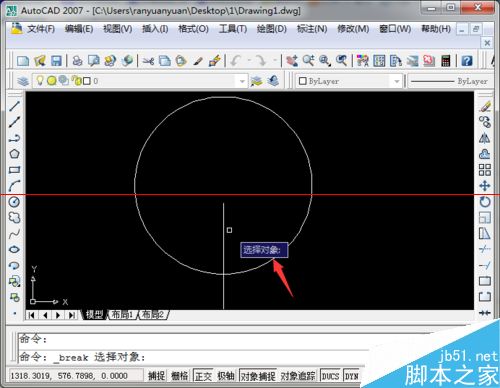The width and height of the screenshot is (500, 388).
Task: Select the Extend tool
Action: [x=485, y=265]
